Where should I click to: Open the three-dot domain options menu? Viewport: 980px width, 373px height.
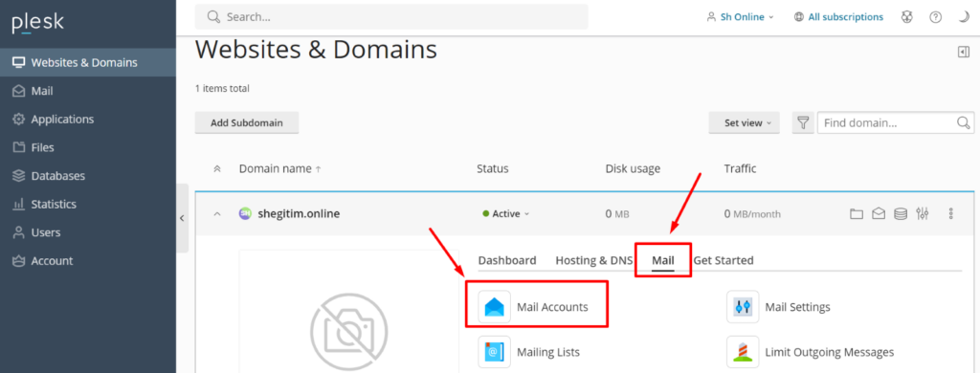coord(950,213)
